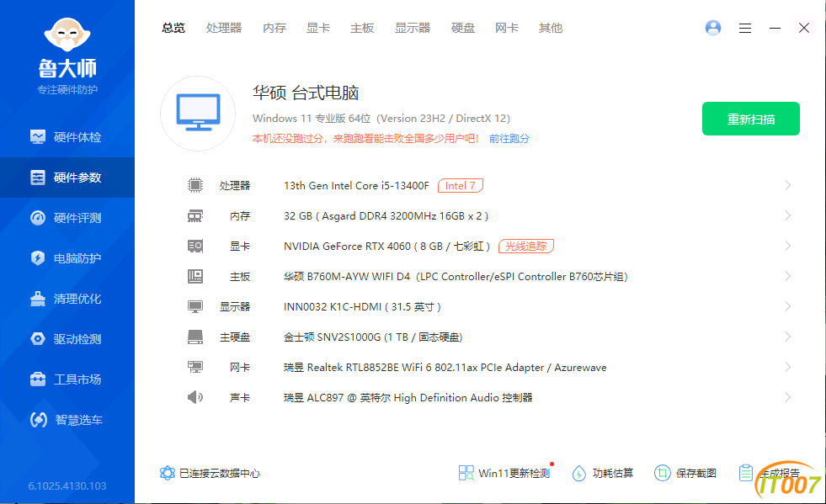
Task: Follow the 前往跑分 link
Action: (x=509, y=139)
